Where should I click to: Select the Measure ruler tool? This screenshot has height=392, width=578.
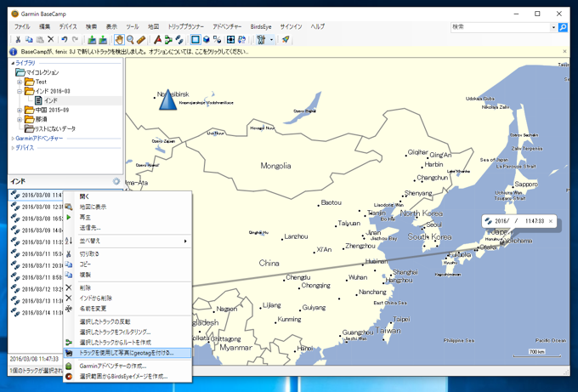[x=141, y=39]
